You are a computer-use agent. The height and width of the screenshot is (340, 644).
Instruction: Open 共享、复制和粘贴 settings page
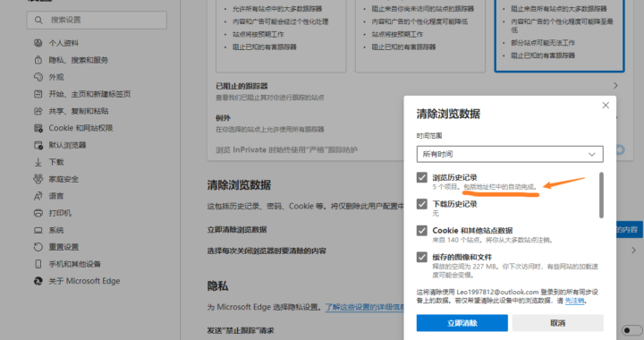click(79, 111)
